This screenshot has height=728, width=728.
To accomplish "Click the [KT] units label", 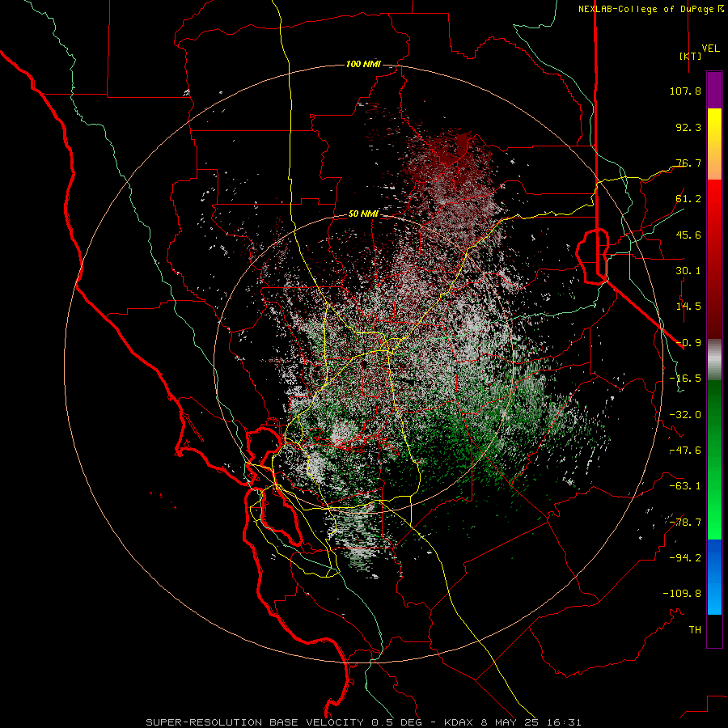I will pyautogui.click(x=691, y=56).
